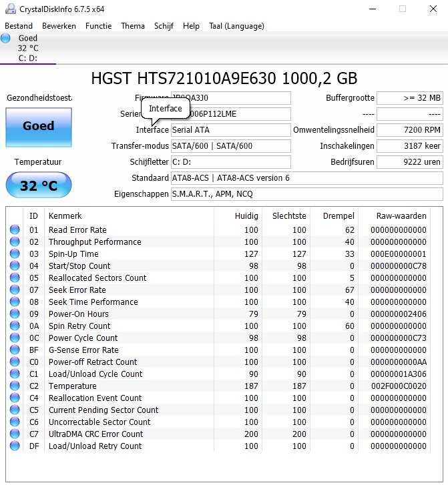The width and height of the screenshot is (448, 485).
Task: Click the HGST HTS721010A9E630 drive title
Action: tap(224, 78)
